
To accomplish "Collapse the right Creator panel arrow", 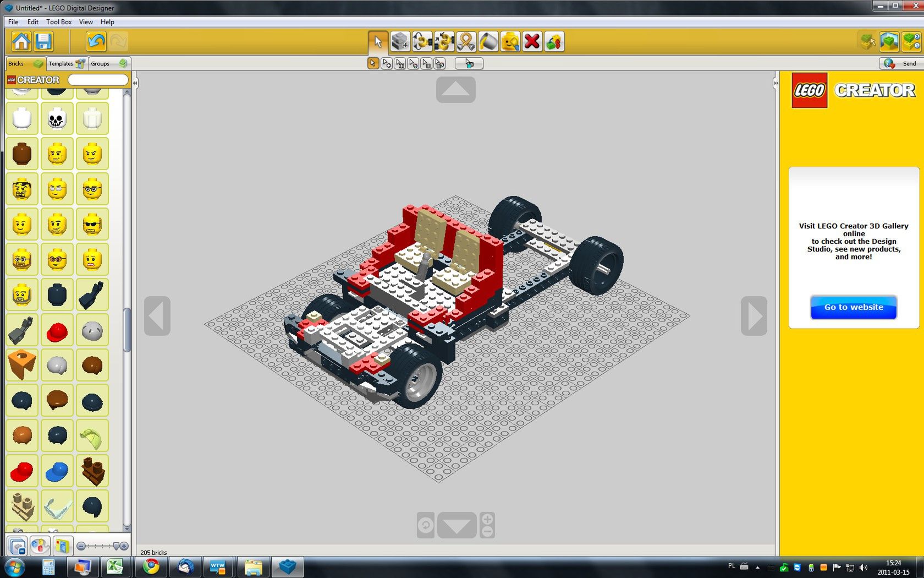I will (776, 83).
